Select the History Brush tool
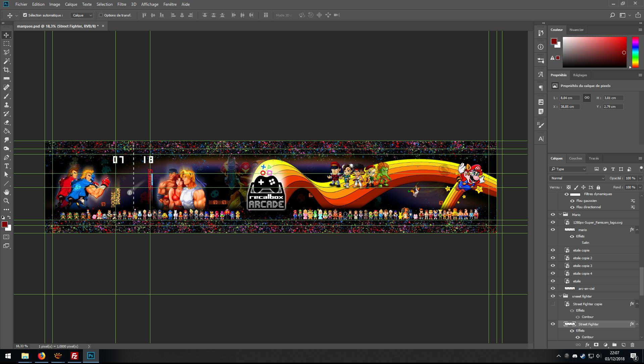Viewport: 644px width, 364px height. [x=6, y=114]
